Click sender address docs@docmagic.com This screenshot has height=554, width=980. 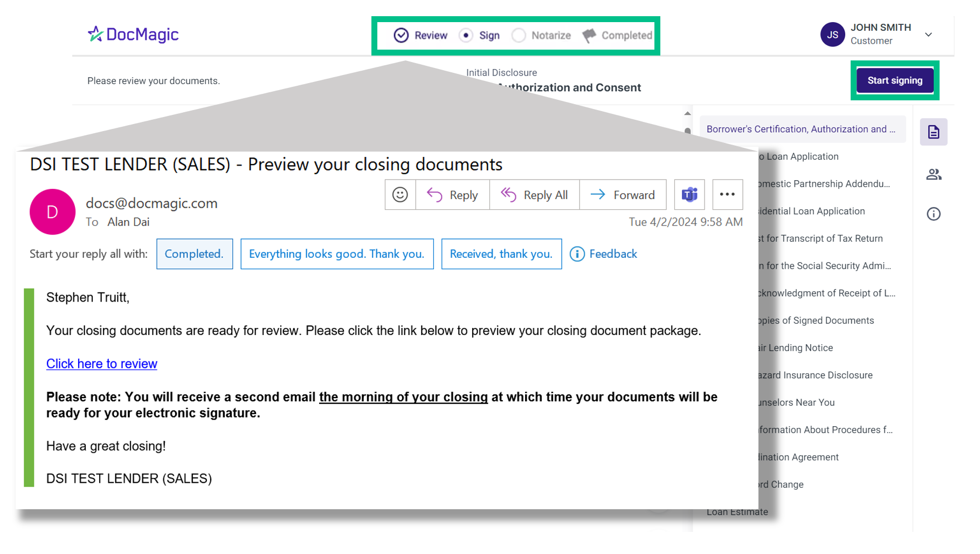(x=152, y=203)
